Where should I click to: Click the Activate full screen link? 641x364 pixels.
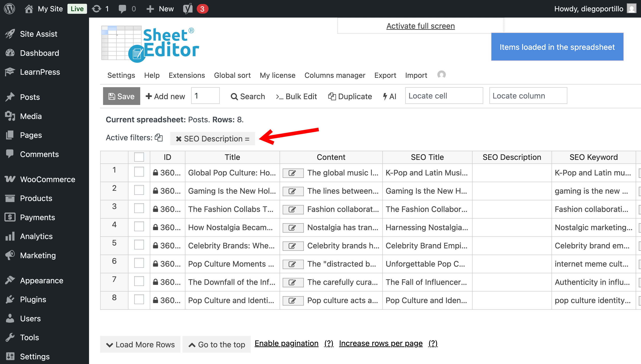pyautogui.click(x=420, y=26)
